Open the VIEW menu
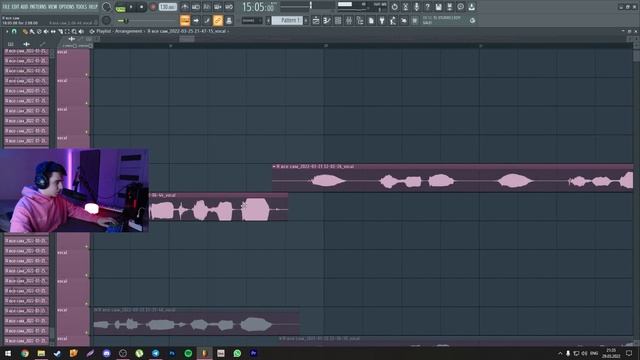640x360 pixels. coord(52,7)
